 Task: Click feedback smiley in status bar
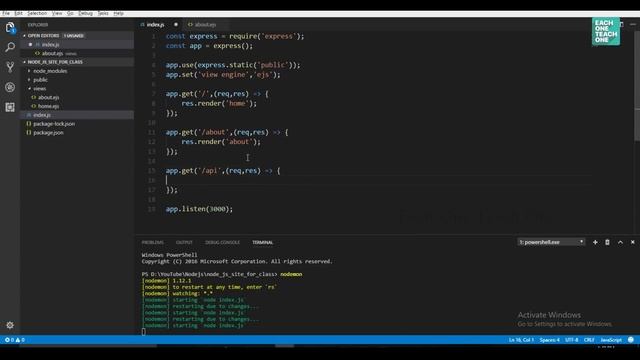[631, 340]
